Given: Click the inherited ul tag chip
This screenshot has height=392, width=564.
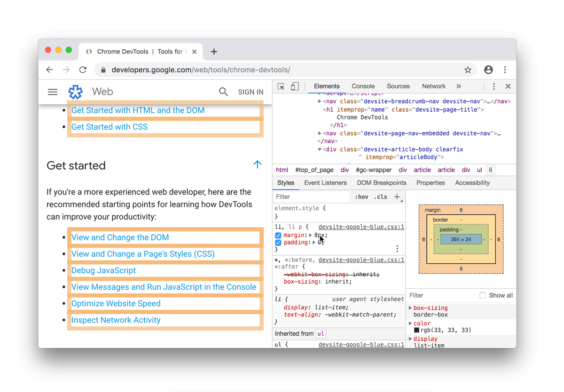Looking at the screenshot, I should click(321, 334).
